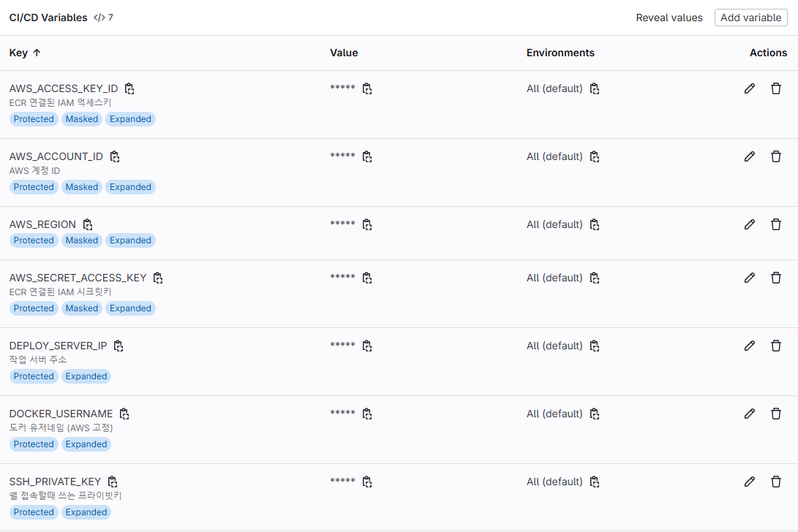The height and width of the screenshot is (532, 798).
Task: Click the Protected badge under SSH_PRIVATE_KEY
Action: pyautogui.click(x=34, y=512)
